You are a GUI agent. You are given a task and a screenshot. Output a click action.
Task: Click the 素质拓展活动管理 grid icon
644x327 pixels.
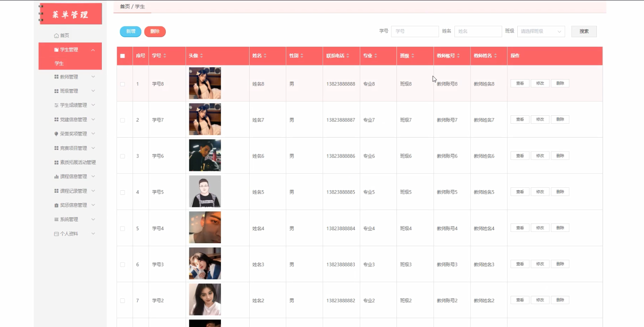click(x=56, y=162)
